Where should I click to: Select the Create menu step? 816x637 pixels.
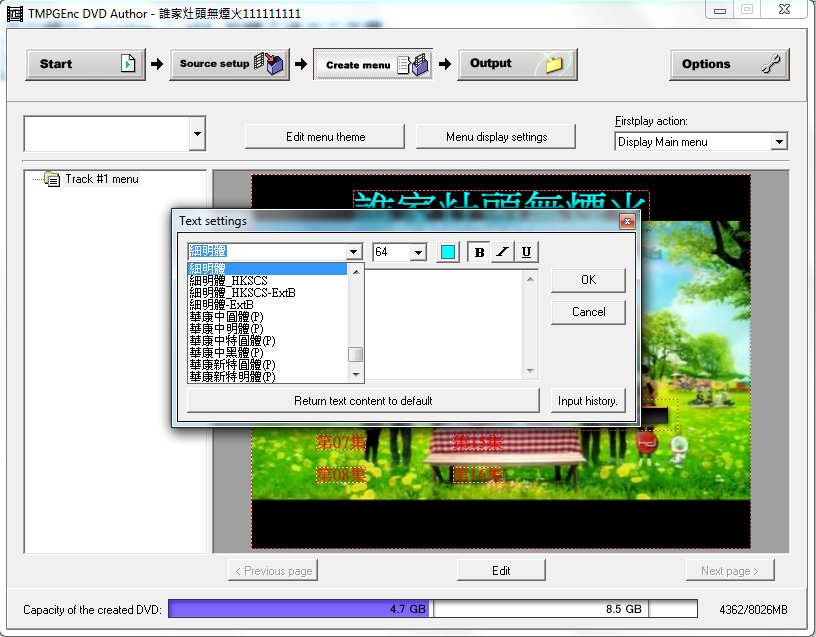373,65
